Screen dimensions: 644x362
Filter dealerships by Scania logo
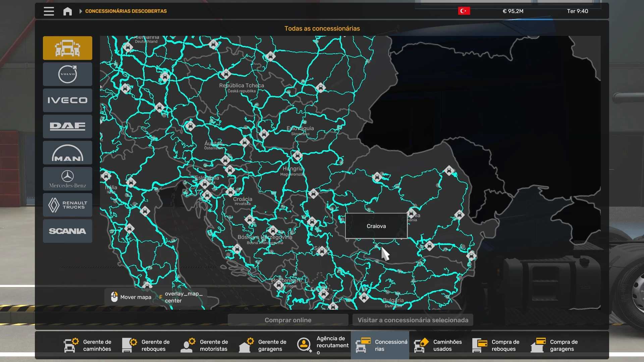click(x=67, y=231)
